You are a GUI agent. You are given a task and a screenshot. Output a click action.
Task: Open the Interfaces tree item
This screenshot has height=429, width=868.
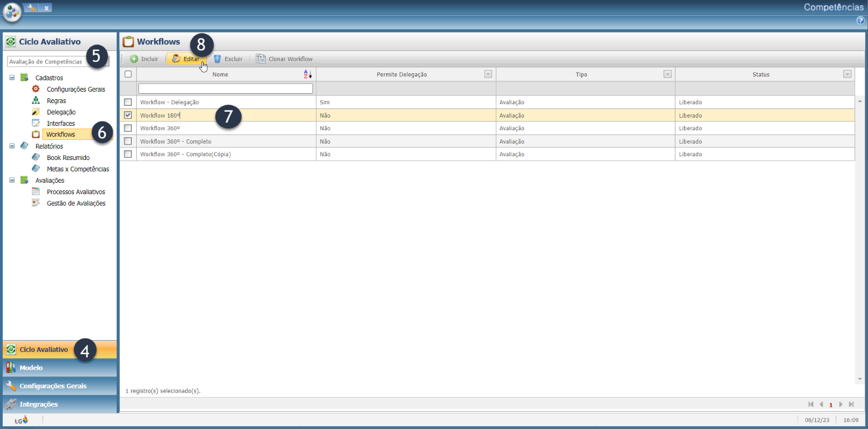tap(61, 124)
